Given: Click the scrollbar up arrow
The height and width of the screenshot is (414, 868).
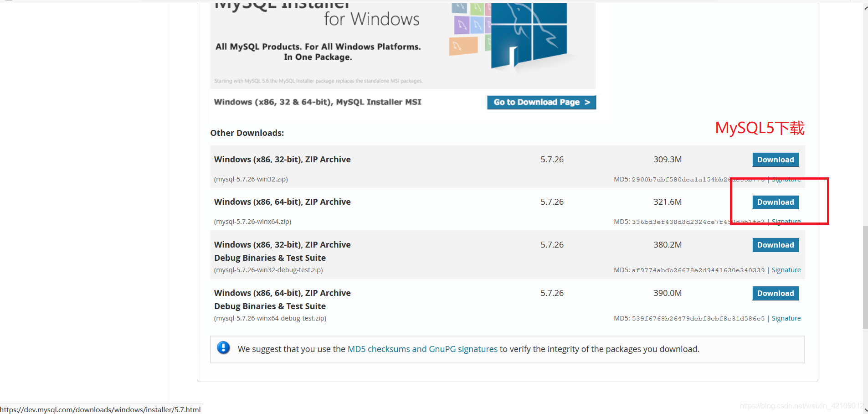Looking at the screenshot, I should click(x=865, y=7).
